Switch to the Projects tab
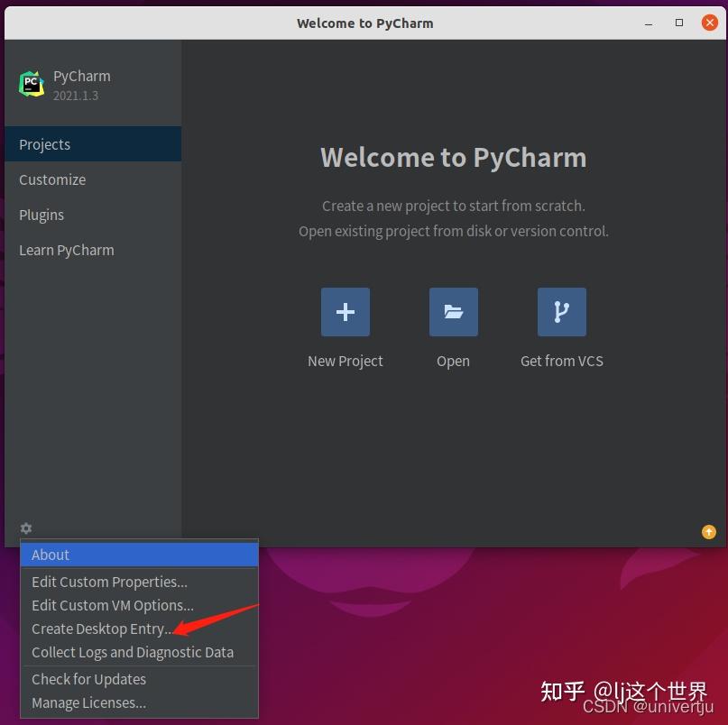Viewport: 728px width, 725px height. coord(44,144)
